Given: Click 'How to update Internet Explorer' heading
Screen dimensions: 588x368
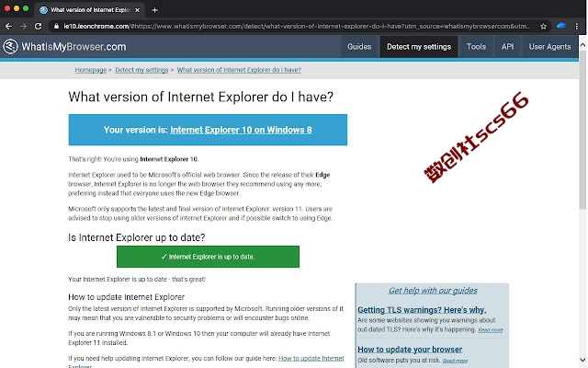Looking at the screenshot, I should [127, 297].
